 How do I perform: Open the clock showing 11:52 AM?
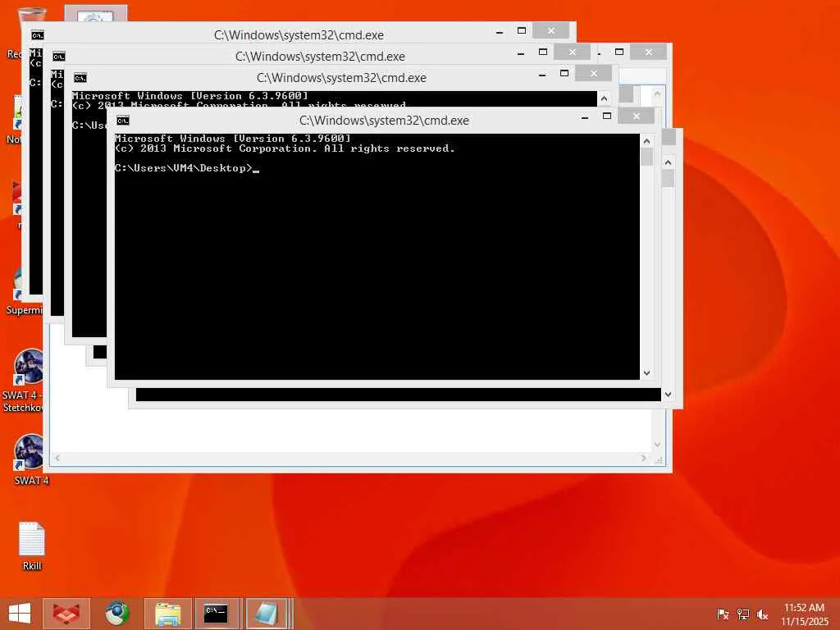tap(804, 614)
